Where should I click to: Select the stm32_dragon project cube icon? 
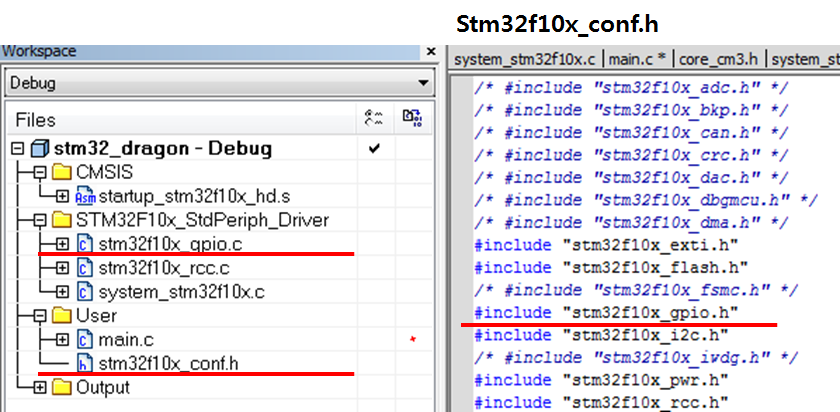click(39, 148)
